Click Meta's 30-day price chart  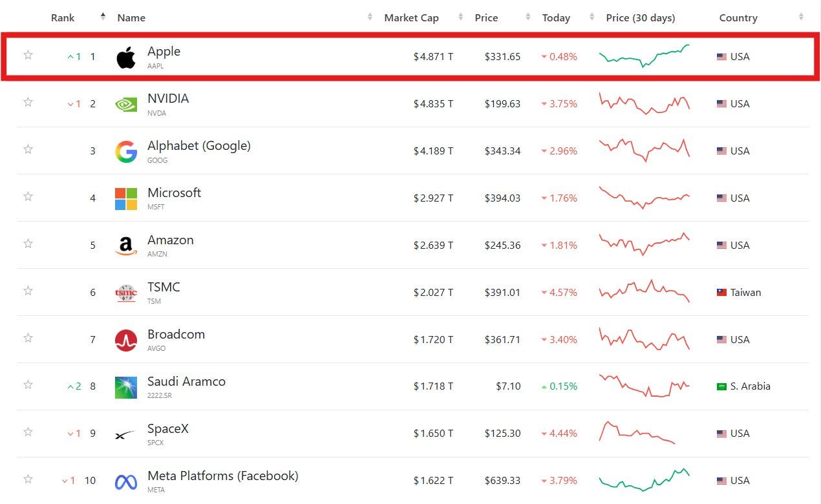click(645, 479)
